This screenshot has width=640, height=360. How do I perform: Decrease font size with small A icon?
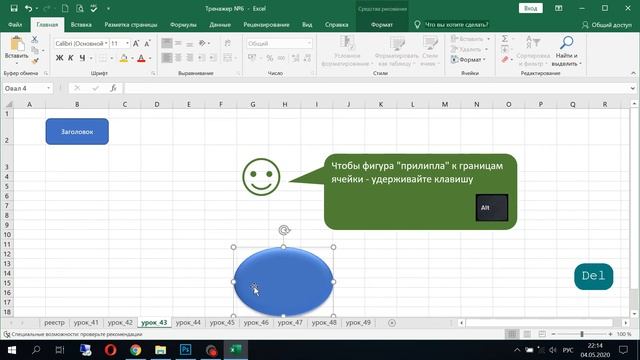[147, 43]
